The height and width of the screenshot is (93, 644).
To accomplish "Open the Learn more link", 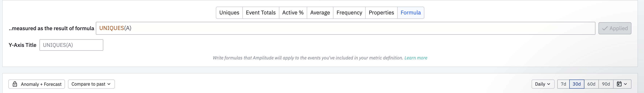I will click(x=416, y=58).
